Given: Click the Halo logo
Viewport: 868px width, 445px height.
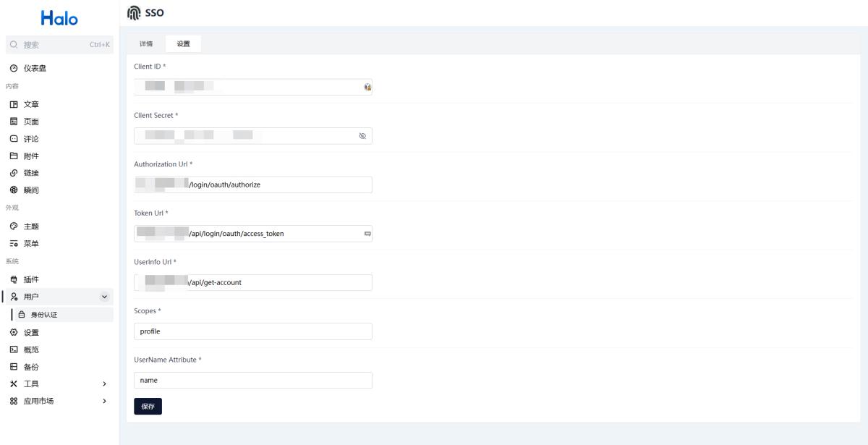Looking at the screenshot, I should 59,17.
